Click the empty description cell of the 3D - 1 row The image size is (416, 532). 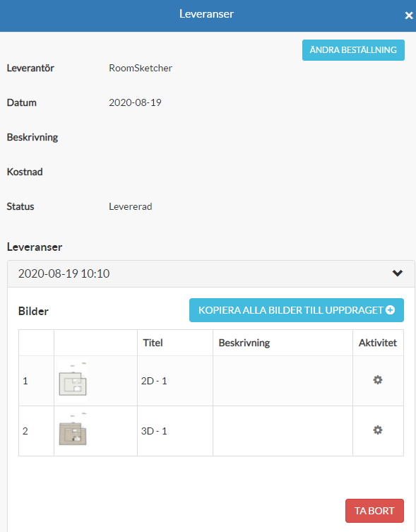click(x=283, y=431)
